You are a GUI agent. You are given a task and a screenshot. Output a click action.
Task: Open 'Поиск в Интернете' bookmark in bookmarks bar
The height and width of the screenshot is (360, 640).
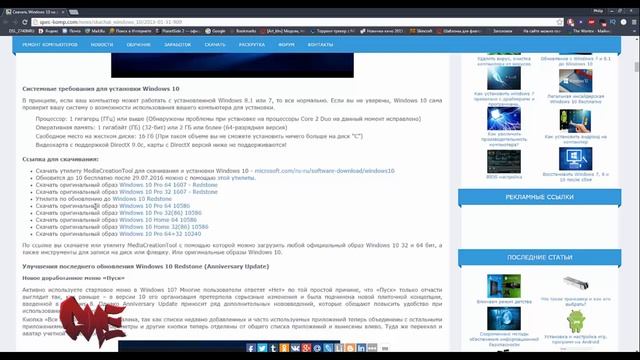point(130,31)
